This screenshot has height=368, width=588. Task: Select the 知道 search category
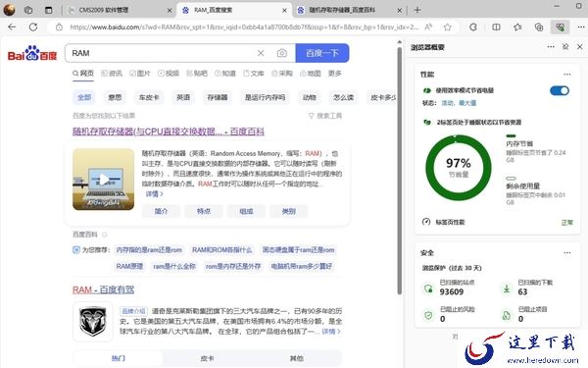pos(225,74)
